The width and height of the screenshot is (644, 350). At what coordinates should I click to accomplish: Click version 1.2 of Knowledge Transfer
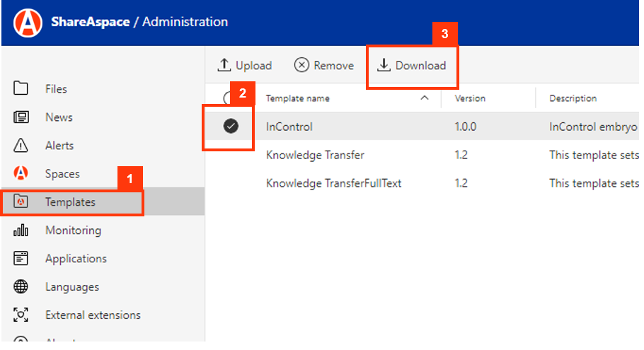coord(461,155)
